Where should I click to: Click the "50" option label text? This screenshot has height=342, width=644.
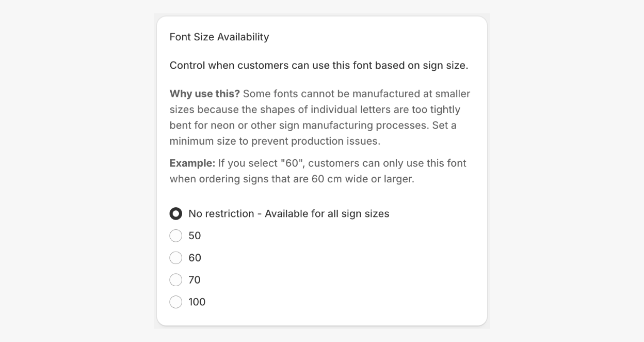coord(195,236)
